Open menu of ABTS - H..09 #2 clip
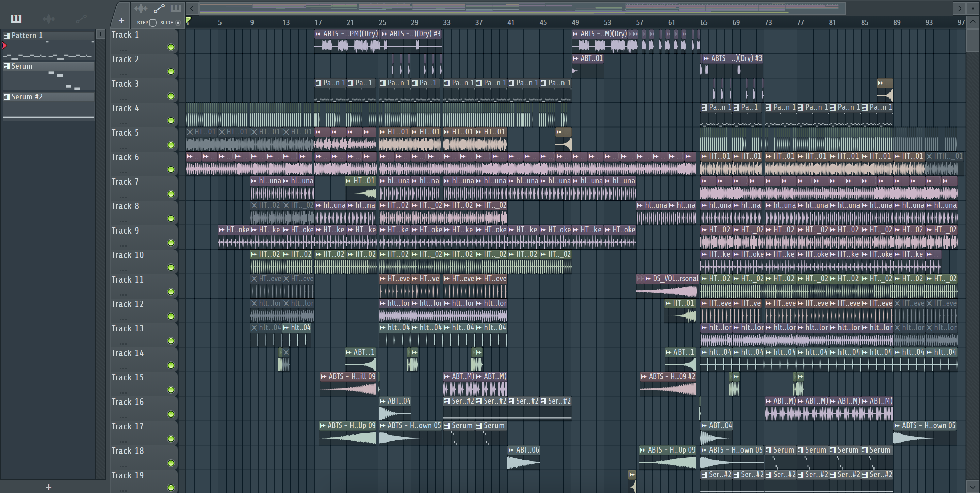Viewport: 980px width, 493px height. [644, 377]
